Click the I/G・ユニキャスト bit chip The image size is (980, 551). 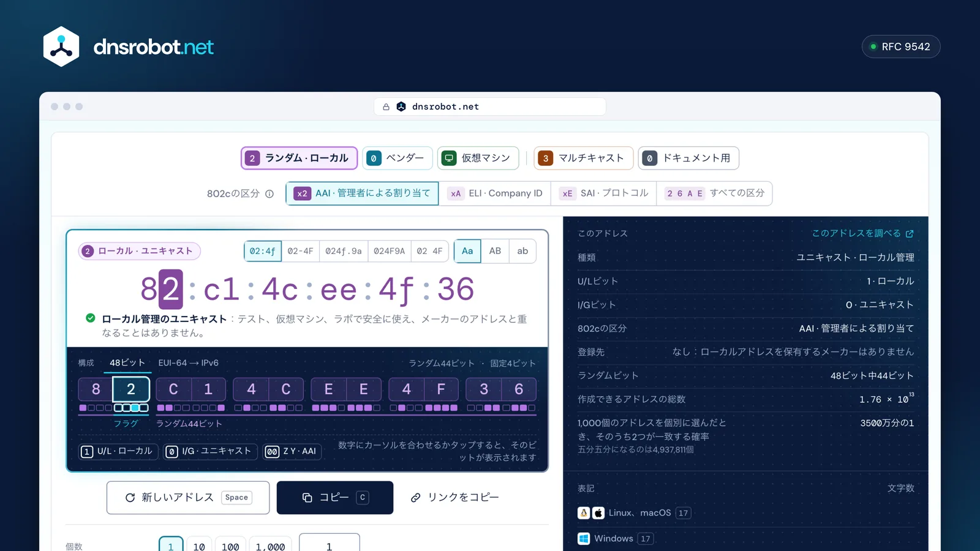coord(211,451)
